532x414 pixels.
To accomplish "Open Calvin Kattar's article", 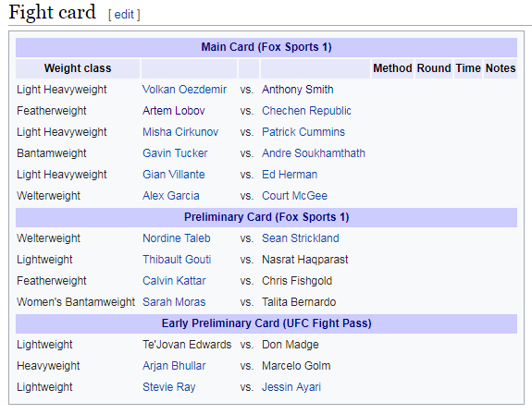I will coord(174,281).
